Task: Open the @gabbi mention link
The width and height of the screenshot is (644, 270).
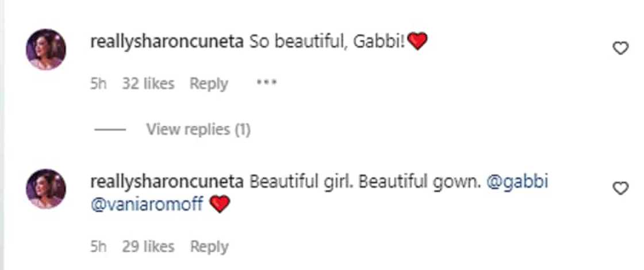Action: point(517,182)
